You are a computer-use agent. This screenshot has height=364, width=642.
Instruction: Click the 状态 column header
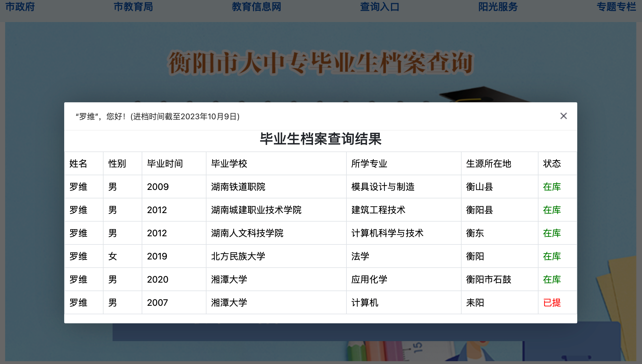[x=552, y=164]
